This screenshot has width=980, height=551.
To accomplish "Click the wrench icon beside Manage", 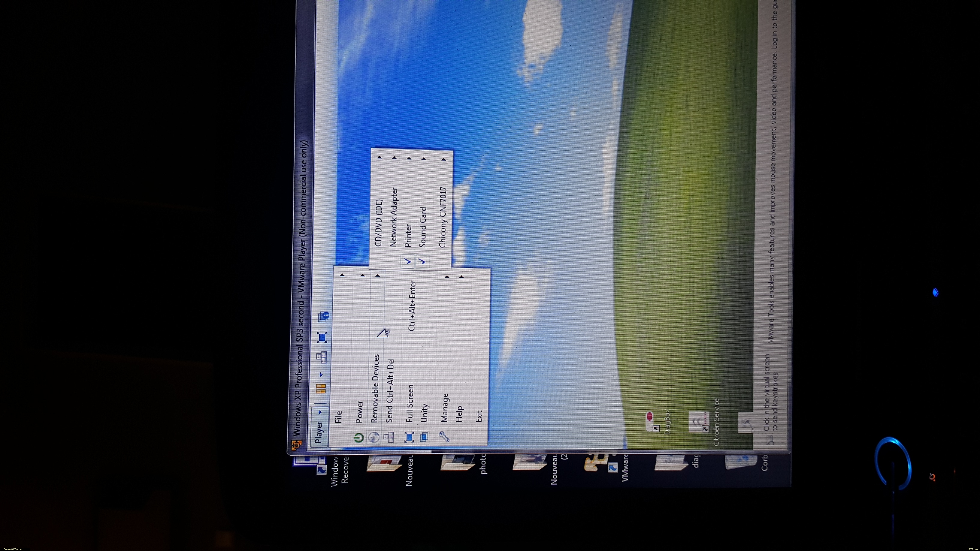I will tap(444, 437).
